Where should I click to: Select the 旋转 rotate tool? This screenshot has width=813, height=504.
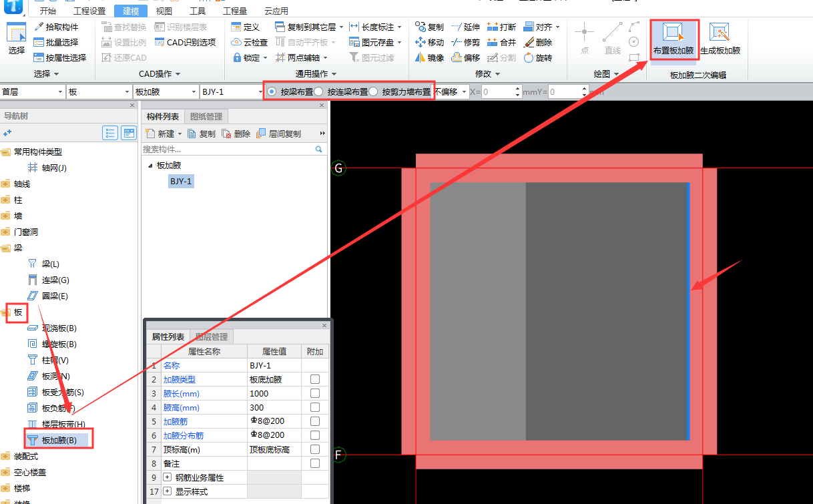pos(538,57)
